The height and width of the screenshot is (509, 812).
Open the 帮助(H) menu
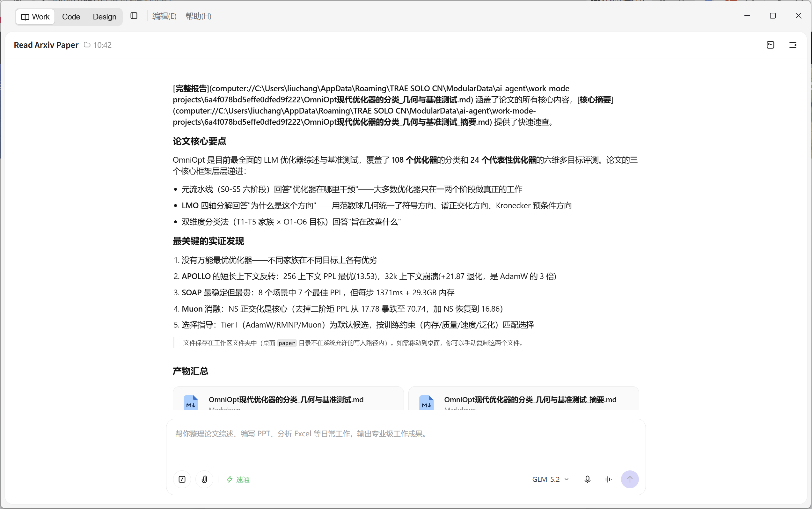[198, 16]
